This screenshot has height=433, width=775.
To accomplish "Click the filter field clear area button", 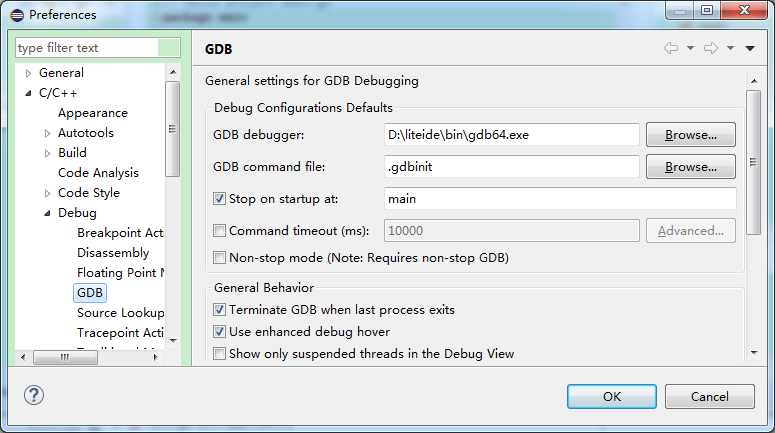I will (169, 47).
